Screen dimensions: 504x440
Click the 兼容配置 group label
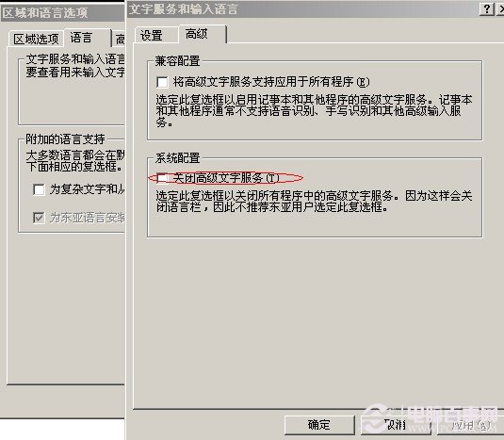(x=177, y=61)
